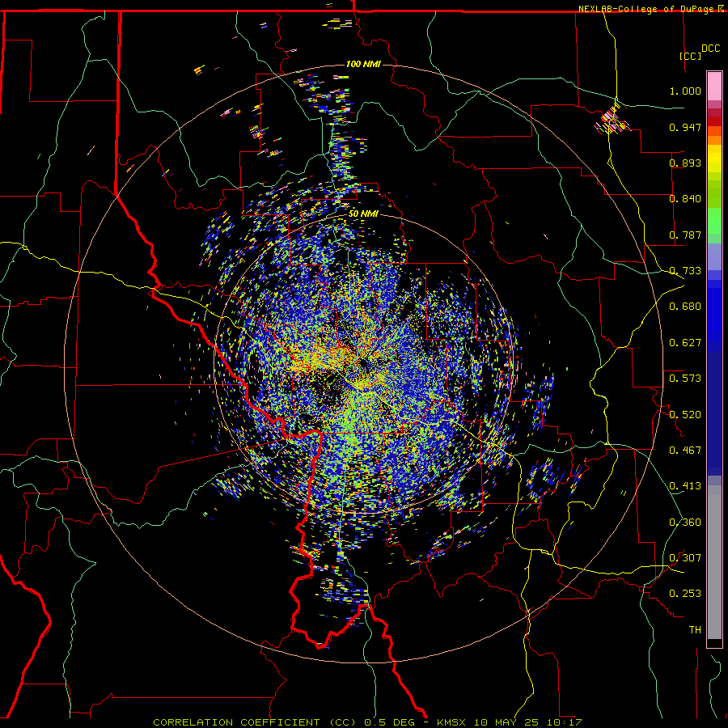
Task: Click the red segment of the color bar
Action: click(714, 121)
